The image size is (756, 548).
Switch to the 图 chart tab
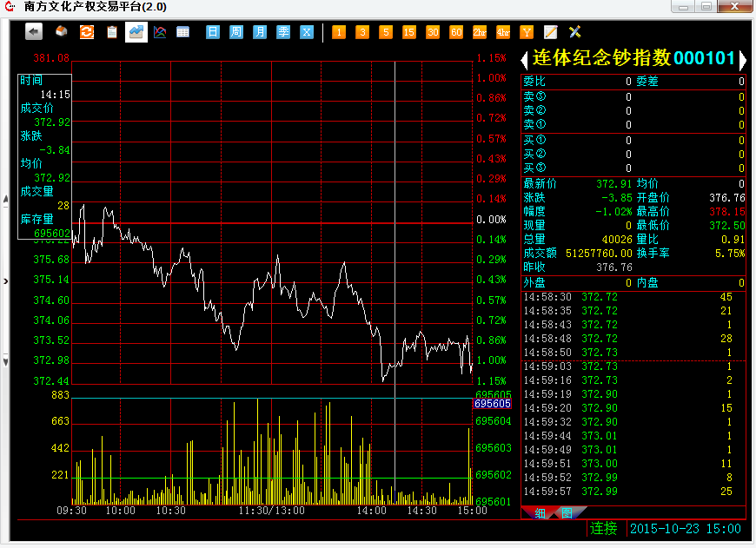[x=566, y=513]
